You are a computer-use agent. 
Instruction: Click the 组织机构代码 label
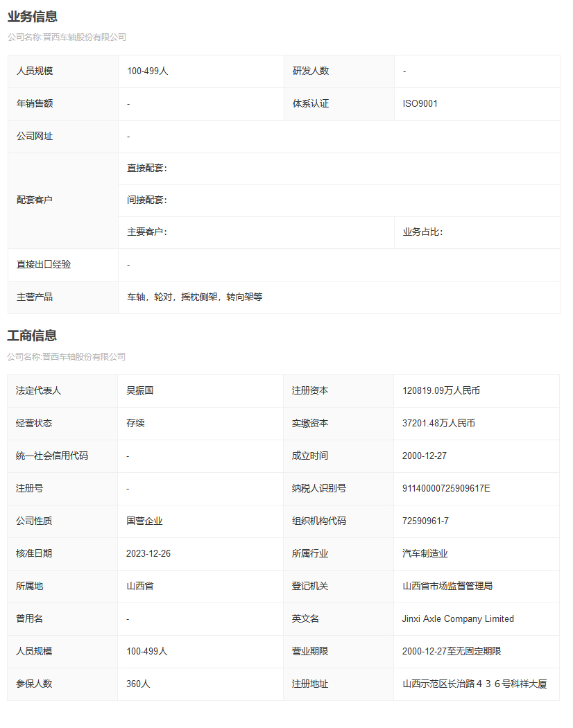319,521
